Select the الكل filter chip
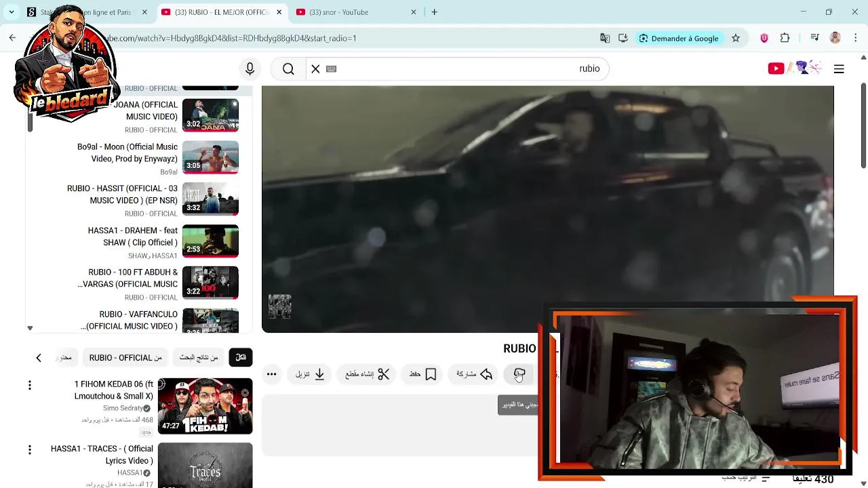 pyautogui.click(x=241, y=357)
